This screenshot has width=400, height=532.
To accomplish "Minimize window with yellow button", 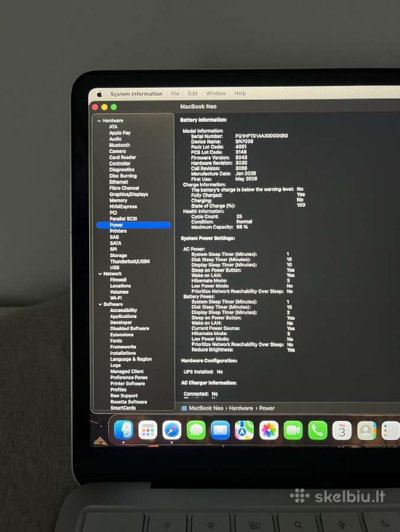I will tap(104, 107).
